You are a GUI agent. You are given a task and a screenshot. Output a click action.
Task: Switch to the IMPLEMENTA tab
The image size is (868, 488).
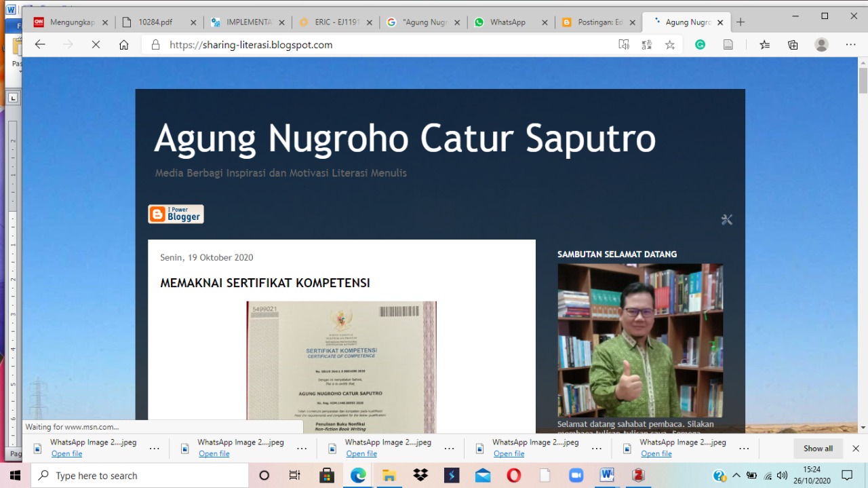point(249,22)
